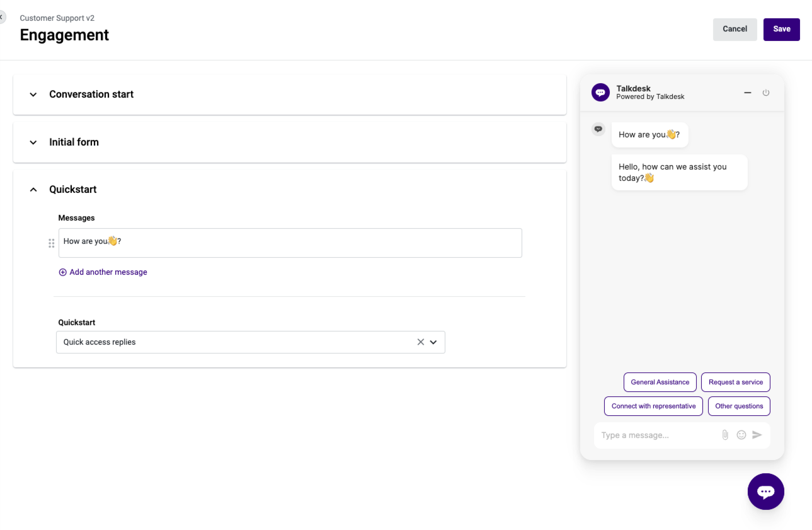This screenshot has height=530, width=812.
Task: Click the floating chat launcher bubble
Action: [765, 492]
